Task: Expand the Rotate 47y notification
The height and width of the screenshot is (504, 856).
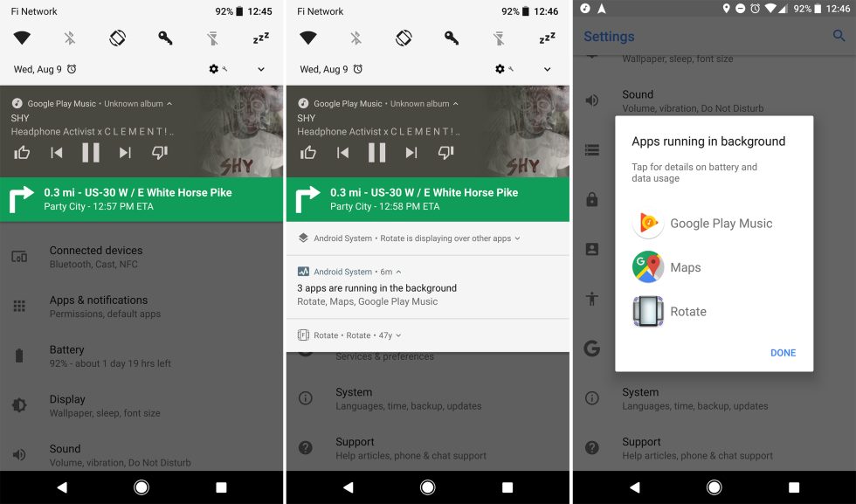Action: [x=398, y=335]
